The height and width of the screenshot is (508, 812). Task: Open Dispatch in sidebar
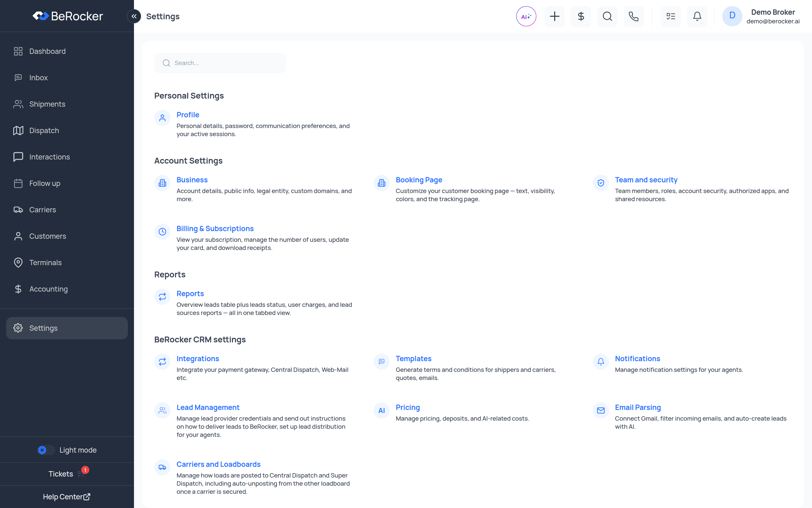67,130
